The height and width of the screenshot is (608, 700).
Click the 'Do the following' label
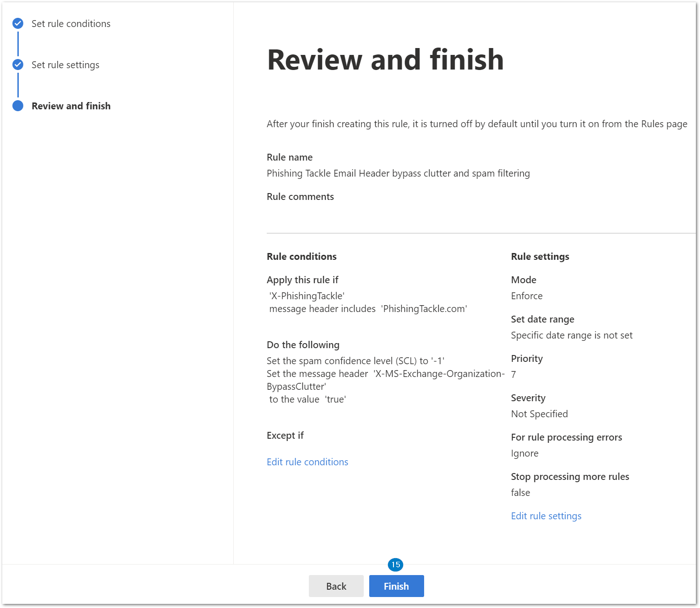tap(303, 345)
